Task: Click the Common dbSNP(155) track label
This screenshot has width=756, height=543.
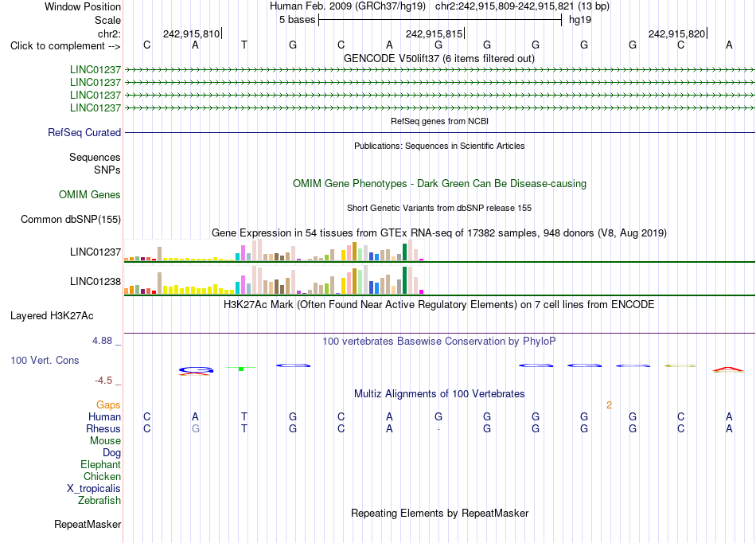Action: coord(71,220)
